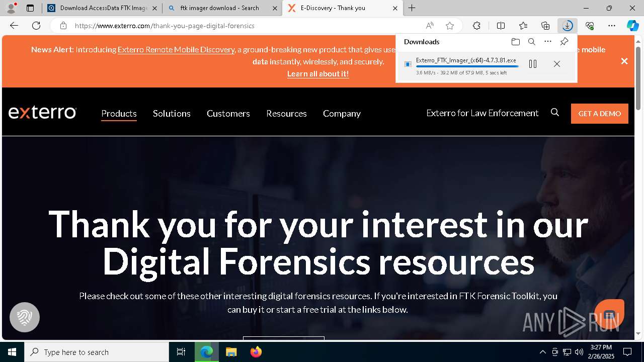This screenshot has height=362, width=644.
Task: Go back to previous page
Action: [x=14, y=26]
